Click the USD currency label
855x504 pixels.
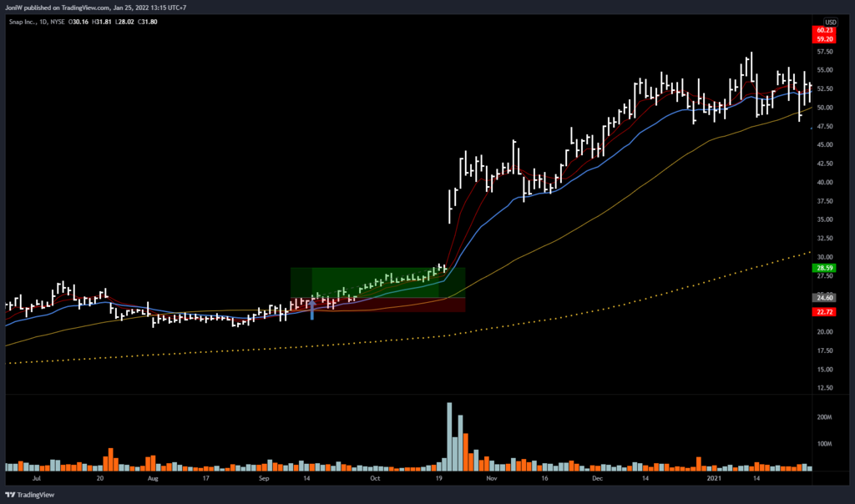(x=831, y=22)
